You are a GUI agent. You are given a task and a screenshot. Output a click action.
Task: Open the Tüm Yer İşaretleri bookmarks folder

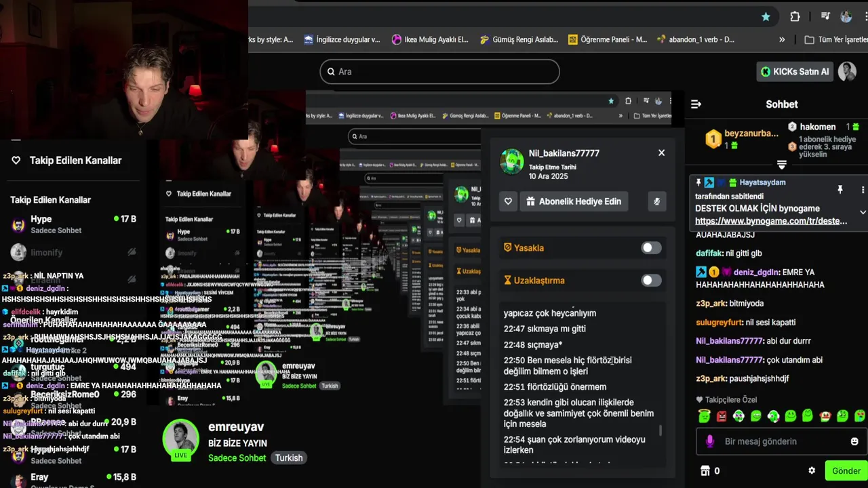click(x=835, y=39)
